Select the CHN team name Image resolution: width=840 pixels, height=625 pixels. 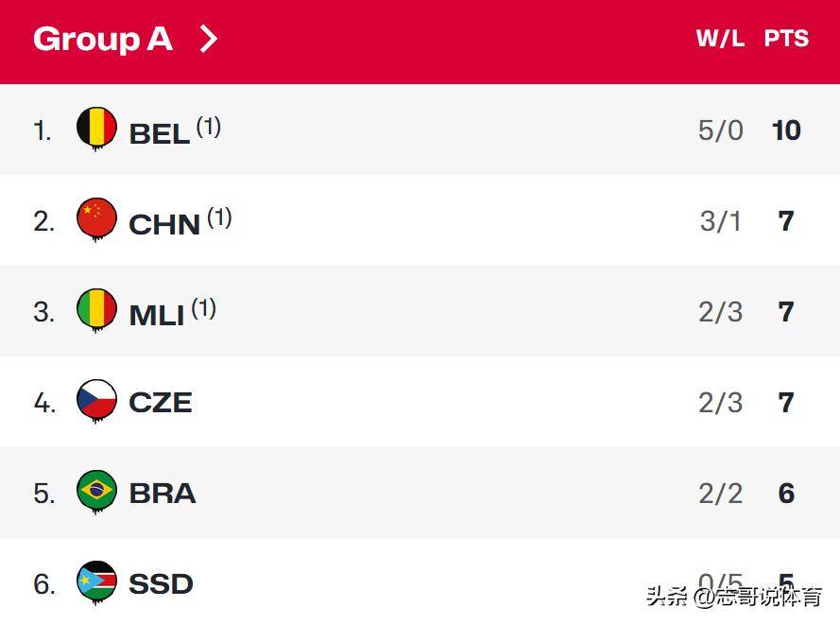click(x=164, y=224)
